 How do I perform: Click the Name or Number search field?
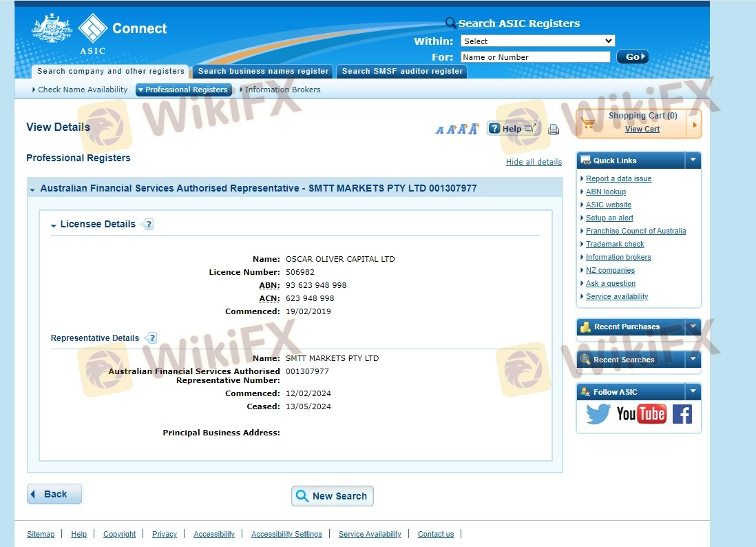[535, 57]
